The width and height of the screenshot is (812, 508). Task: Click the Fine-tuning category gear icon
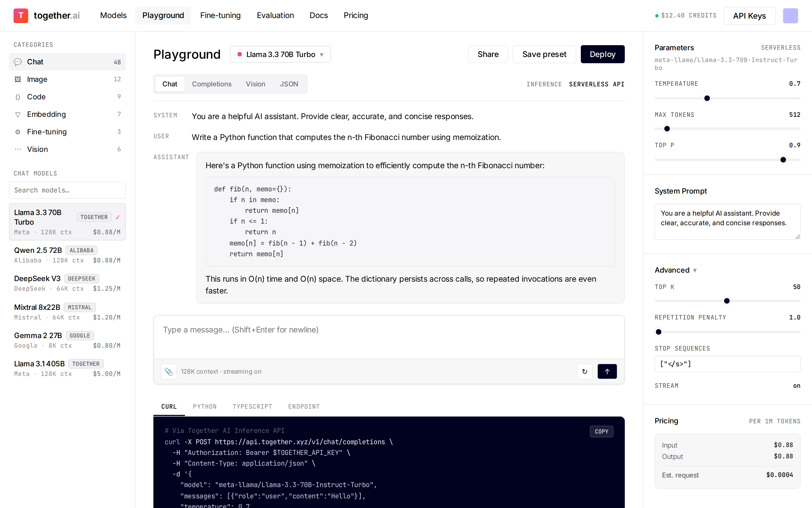click(18, 132)
